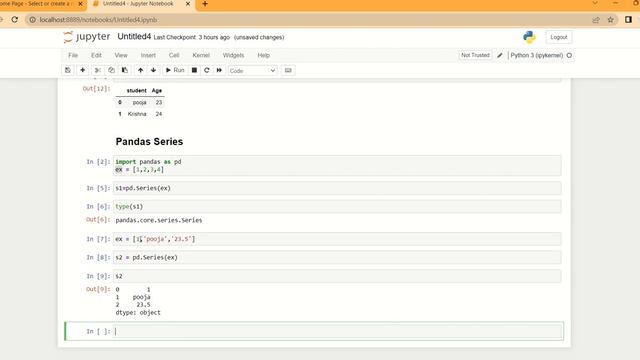
Task: Click the kernel idle indicator circle
Action: (569, 55)
